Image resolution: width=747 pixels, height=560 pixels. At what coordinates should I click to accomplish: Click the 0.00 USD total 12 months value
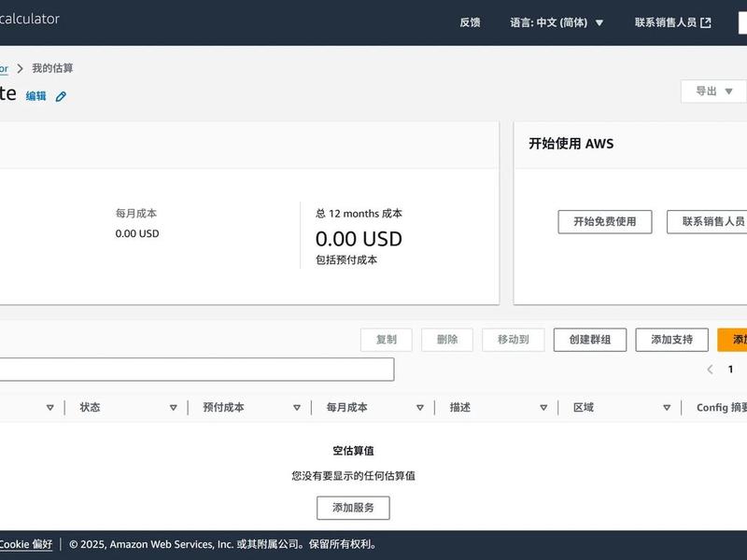[x=359, y=239]
